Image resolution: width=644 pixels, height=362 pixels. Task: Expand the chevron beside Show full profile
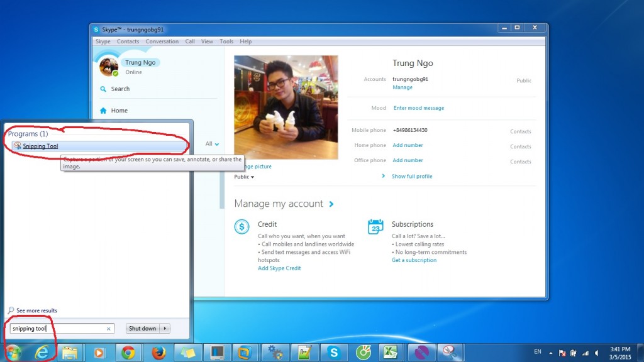tap(383, 176)
